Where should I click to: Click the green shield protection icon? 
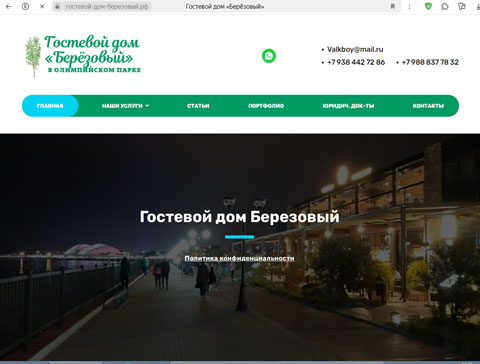tap(428, 6)
